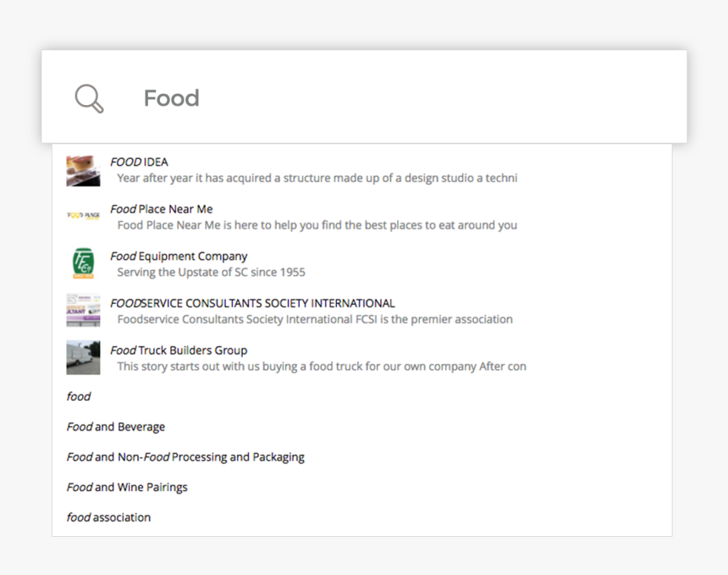Open the Food Place Near Me logo
Image resolution: width=728 pixels, height=575 pixels.
click(83, 215)
